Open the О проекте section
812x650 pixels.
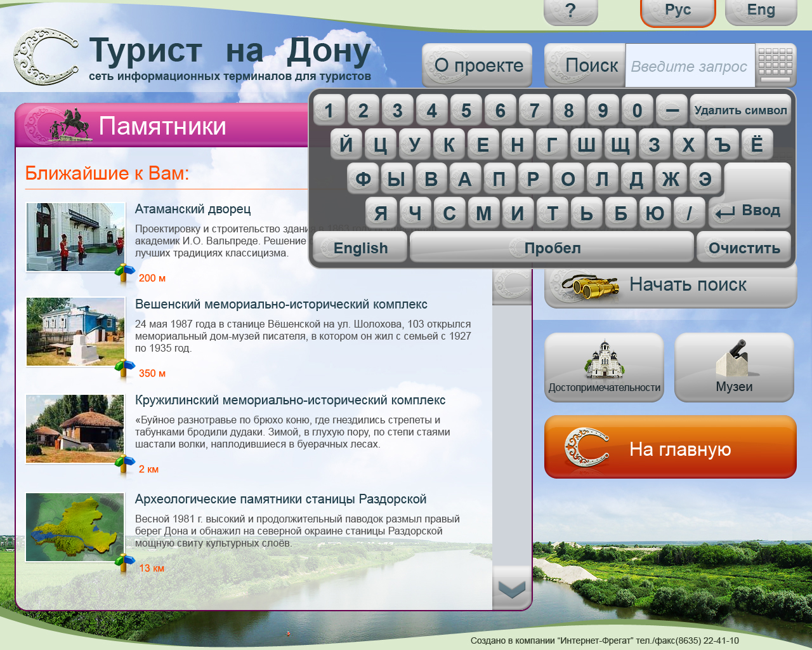point(477,65)
